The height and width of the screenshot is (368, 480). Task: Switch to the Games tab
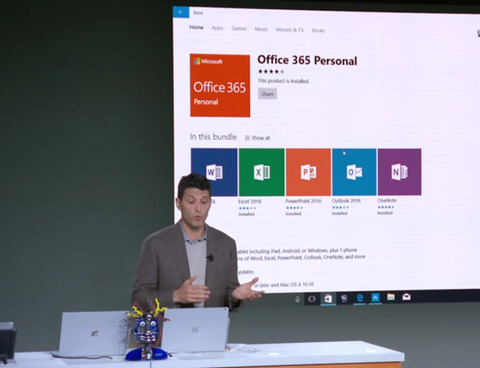[x=239, y=29]
